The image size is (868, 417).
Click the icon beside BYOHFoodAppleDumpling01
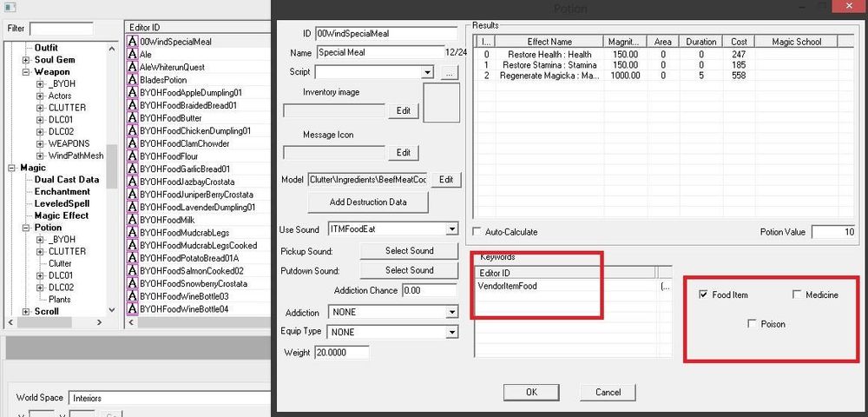click(x=132, y=92)
